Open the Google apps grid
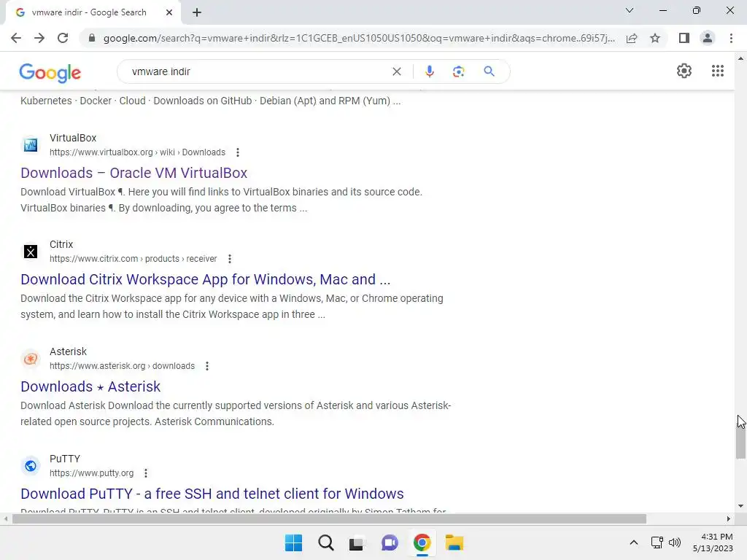The image size is (747, 560). click(x=718, y=71)
